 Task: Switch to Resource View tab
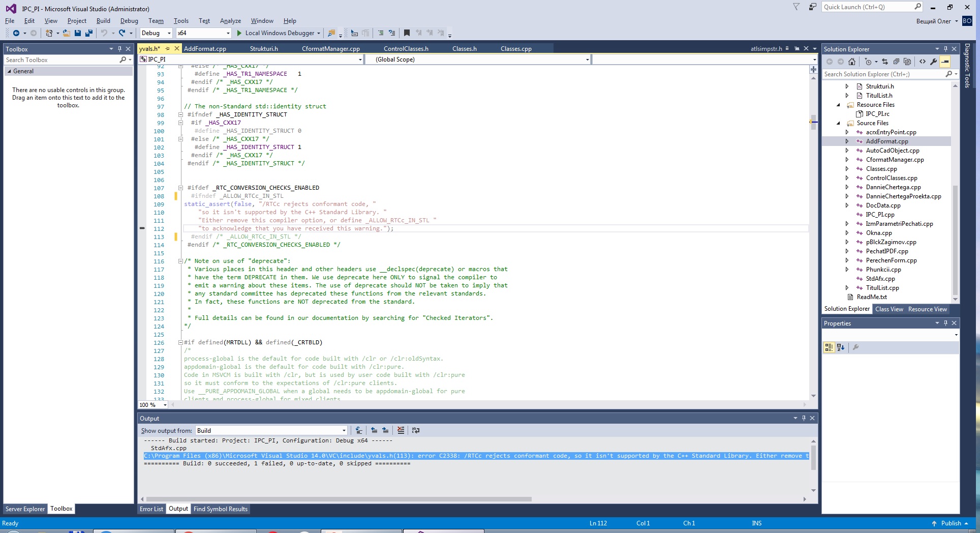coord(928,309)
